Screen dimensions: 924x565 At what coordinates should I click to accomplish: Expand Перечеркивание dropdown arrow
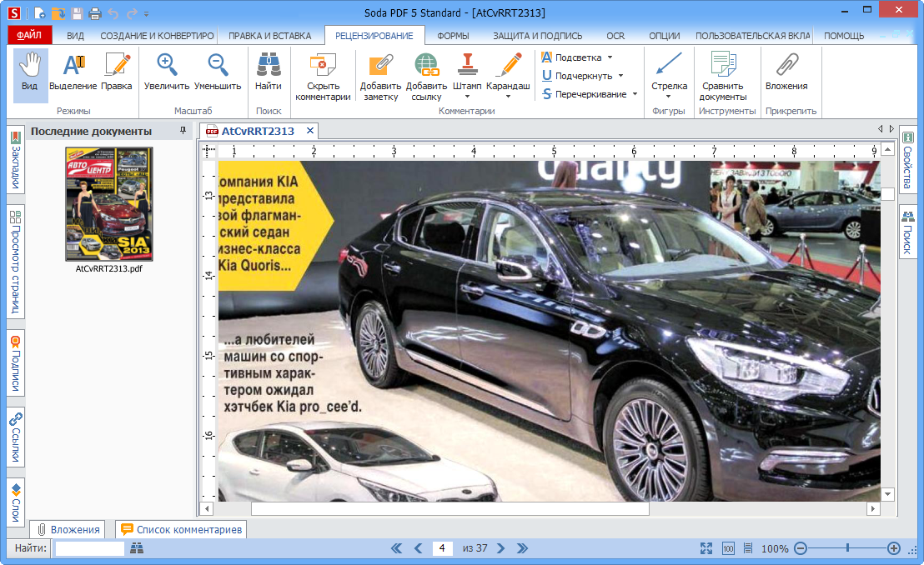(x=635, y=94)
